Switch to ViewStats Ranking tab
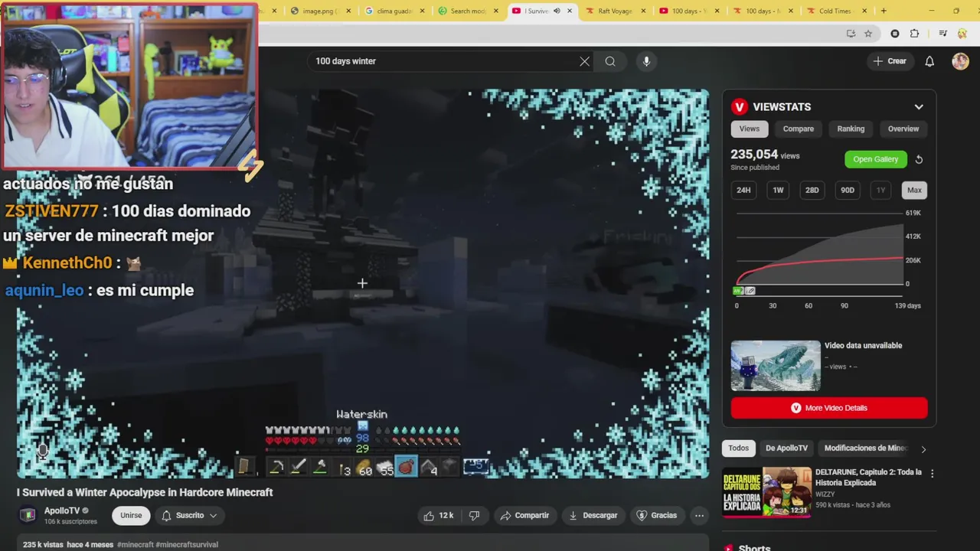Image resolution: width=980 pixels, height=551 pixels. (x=851, y=129)
